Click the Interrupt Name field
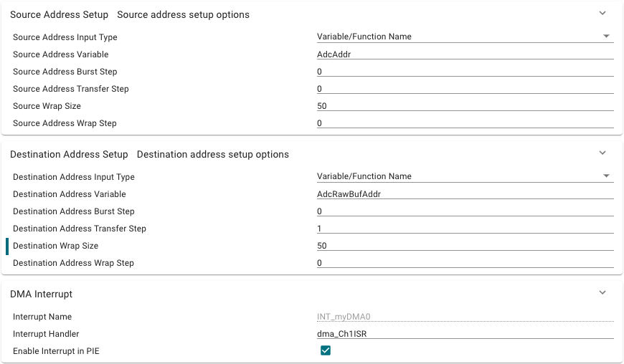The width and height of the screenshot is (624, 364). pyautogui.click(x=465, y=316)
